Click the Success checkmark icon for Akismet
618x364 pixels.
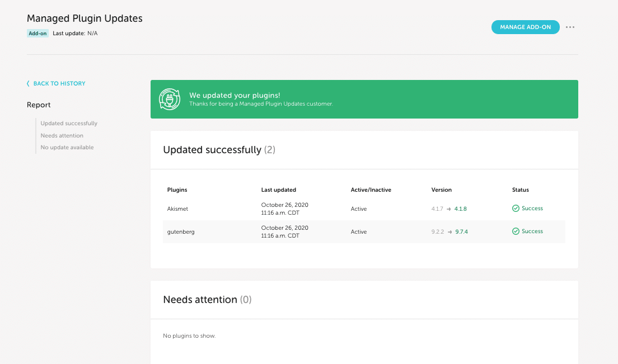point(516,209)
